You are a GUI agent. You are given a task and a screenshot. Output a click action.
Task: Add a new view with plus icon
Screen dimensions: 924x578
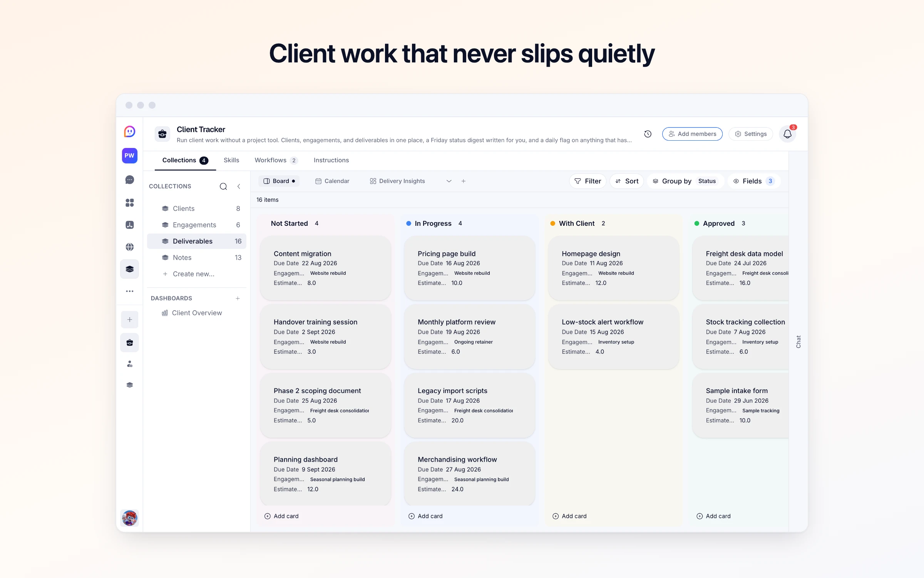(x=464, y=181)
